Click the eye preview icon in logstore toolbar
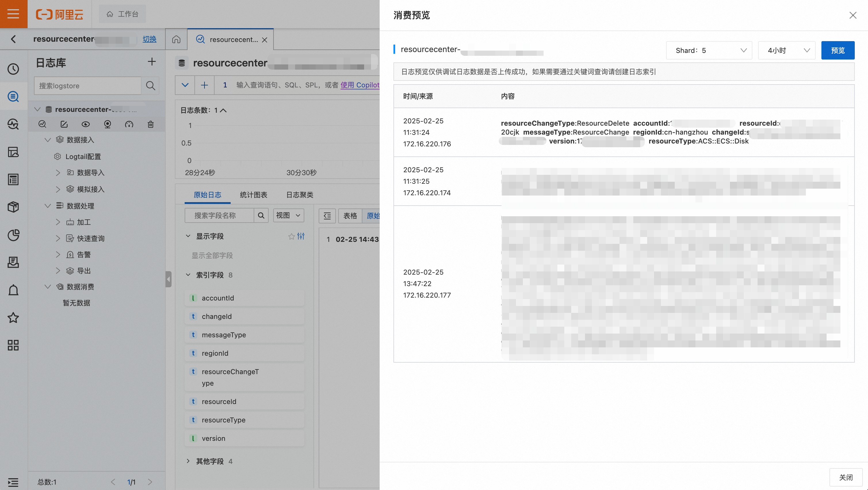This screenshot has height=490, width=868. (x=86, y=124)
